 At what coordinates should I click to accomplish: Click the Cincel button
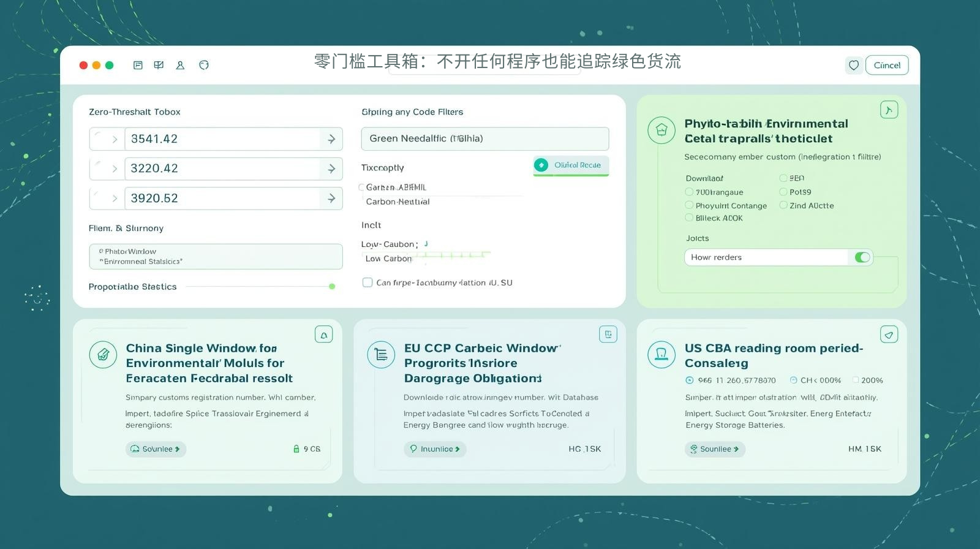click(x=887, y=65)
